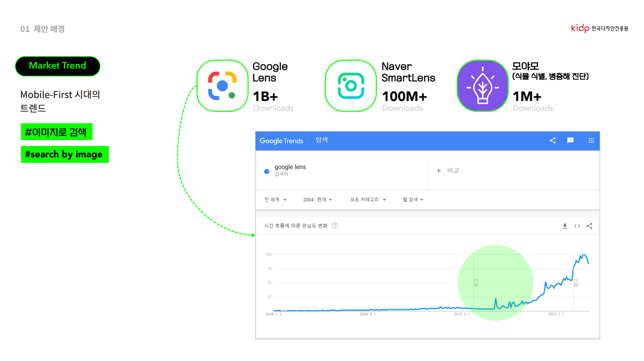The image size is (644, 361).
Task: Download the interest over time chart data
Action: click(x=565, y=226)
